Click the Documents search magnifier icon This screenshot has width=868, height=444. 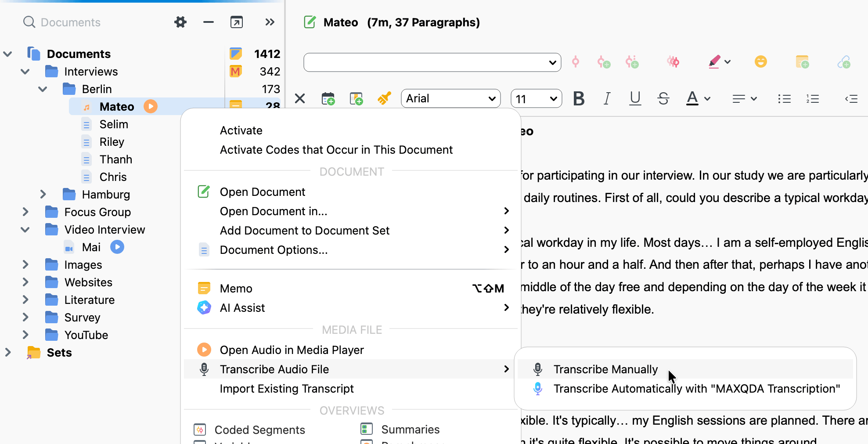point(29,22)
